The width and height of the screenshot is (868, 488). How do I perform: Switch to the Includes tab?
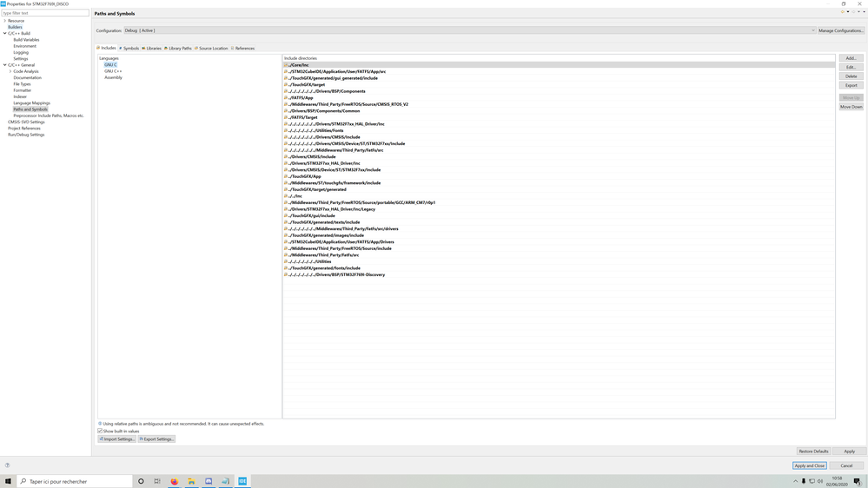pyautogui.click(x=106, y=48)
